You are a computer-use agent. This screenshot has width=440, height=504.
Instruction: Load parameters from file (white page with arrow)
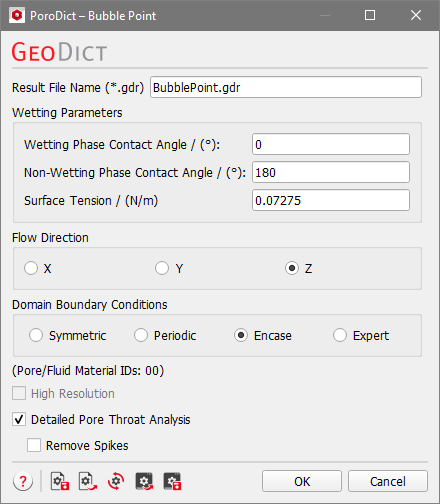88,481
